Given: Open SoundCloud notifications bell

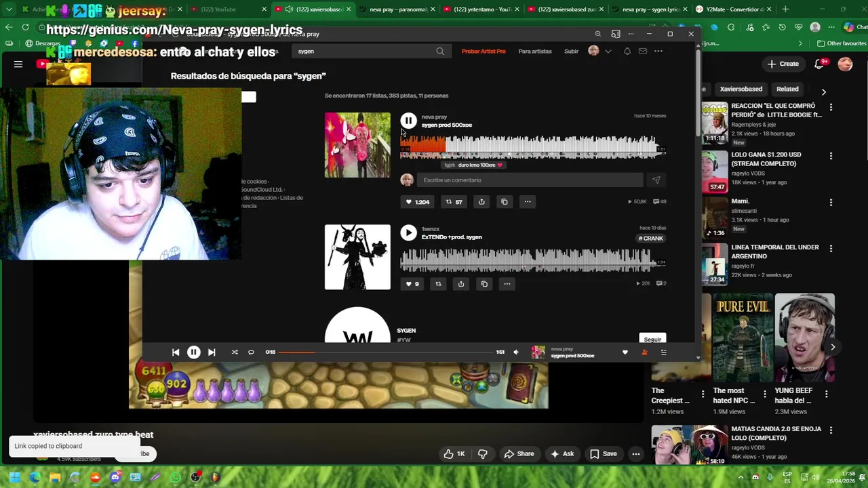Looking at the screenshot, I should click(627, 52).
